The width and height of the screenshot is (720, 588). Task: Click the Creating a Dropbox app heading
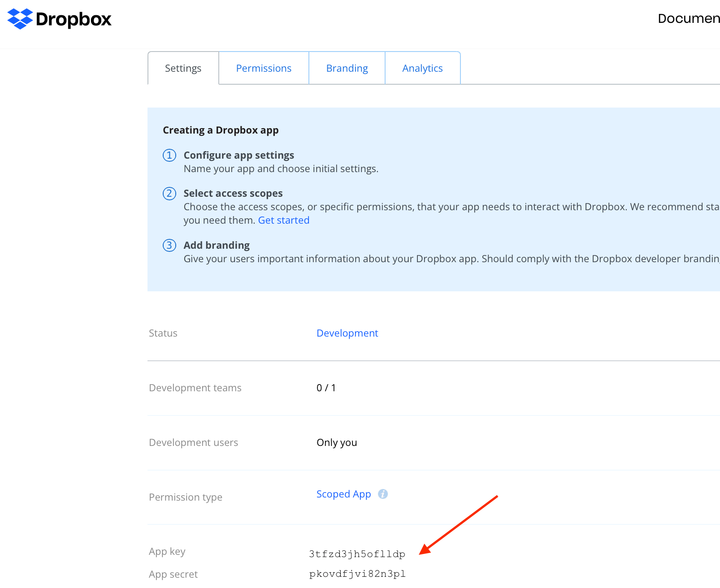(221, 130)
